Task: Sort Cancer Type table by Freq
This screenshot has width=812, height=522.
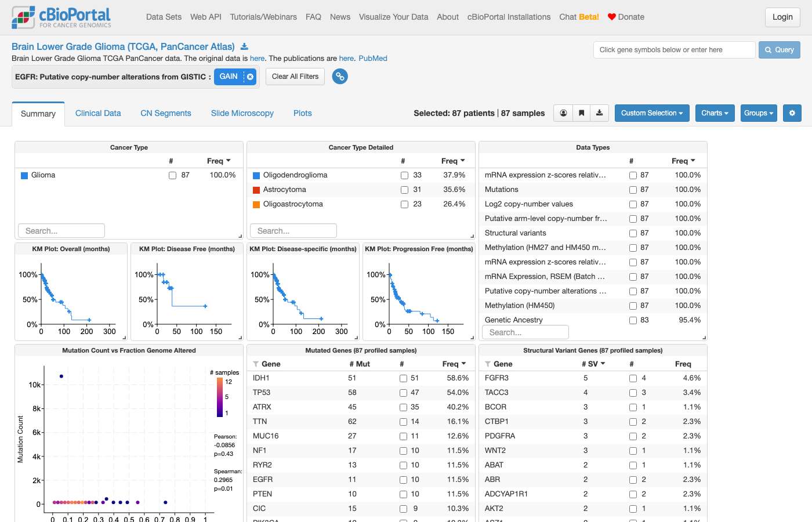Action: click(219, 161)
